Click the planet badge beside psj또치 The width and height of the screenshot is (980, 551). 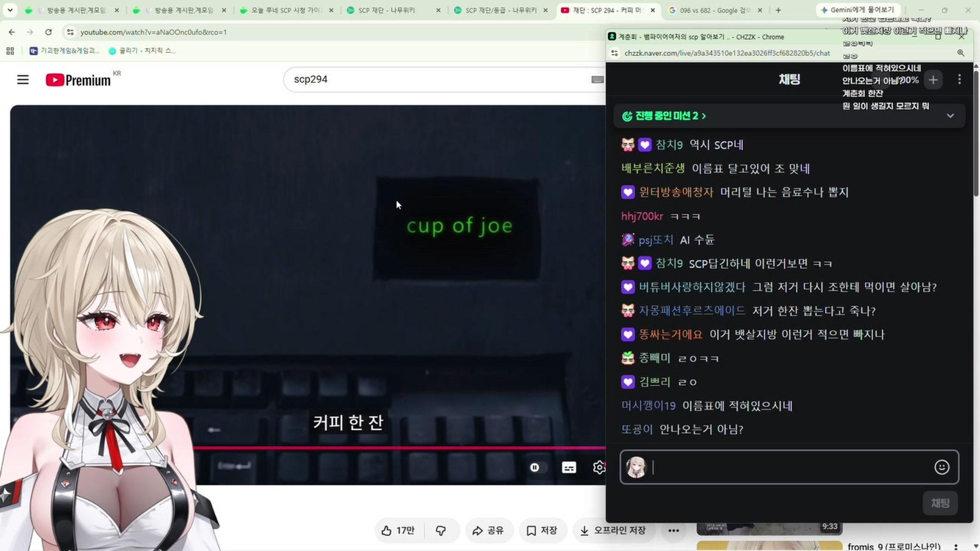pyautogui.click(x=628, y=240)
